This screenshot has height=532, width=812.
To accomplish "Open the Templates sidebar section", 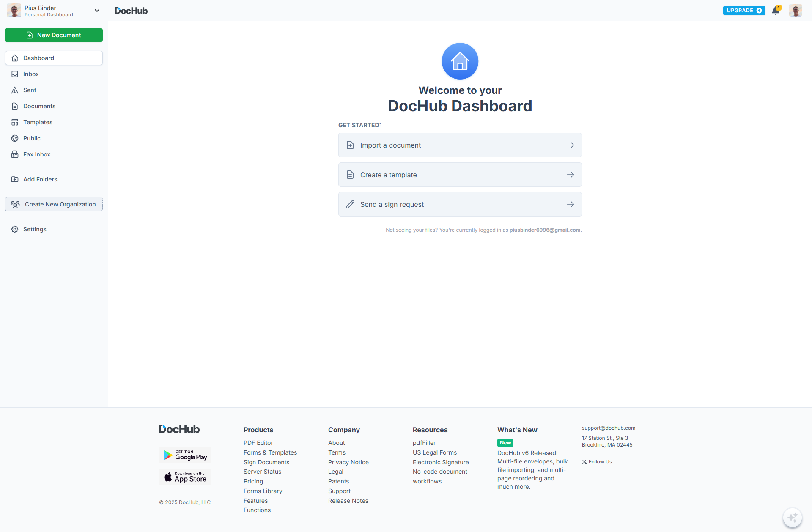I will [38, 122].
